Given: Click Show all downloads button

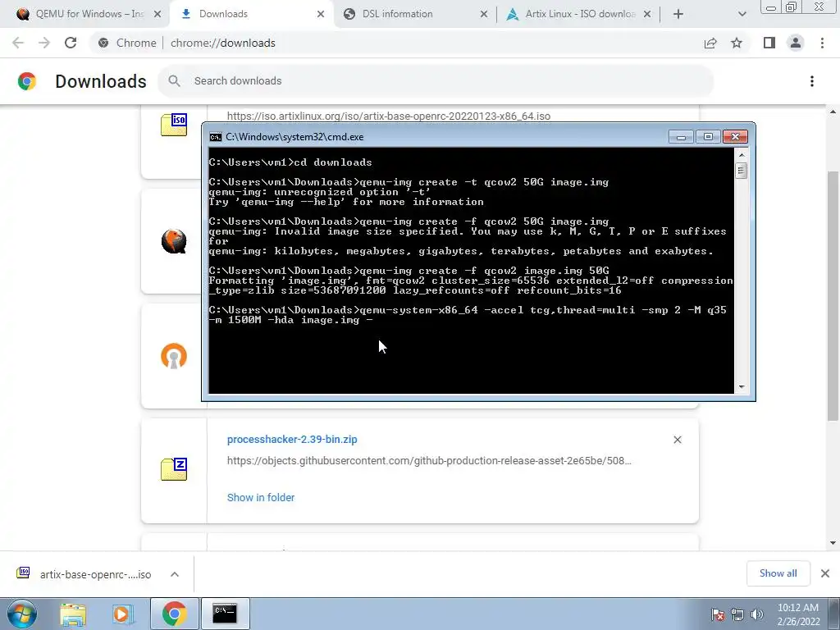Looking at the screenshot, I should coord(778,573).
